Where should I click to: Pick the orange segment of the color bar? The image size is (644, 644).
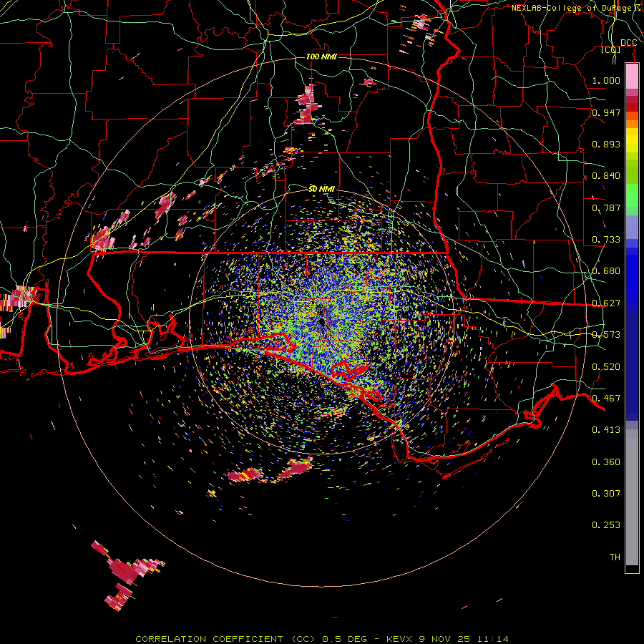coord(632,124)
